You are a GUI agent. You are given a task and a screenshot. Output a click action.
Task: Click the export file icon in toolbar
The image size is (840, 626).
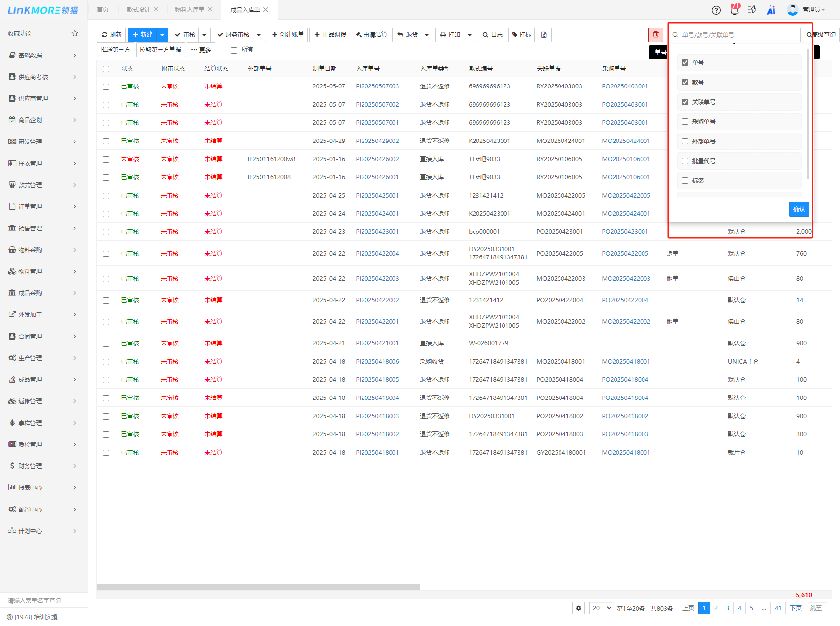(544, 35)
